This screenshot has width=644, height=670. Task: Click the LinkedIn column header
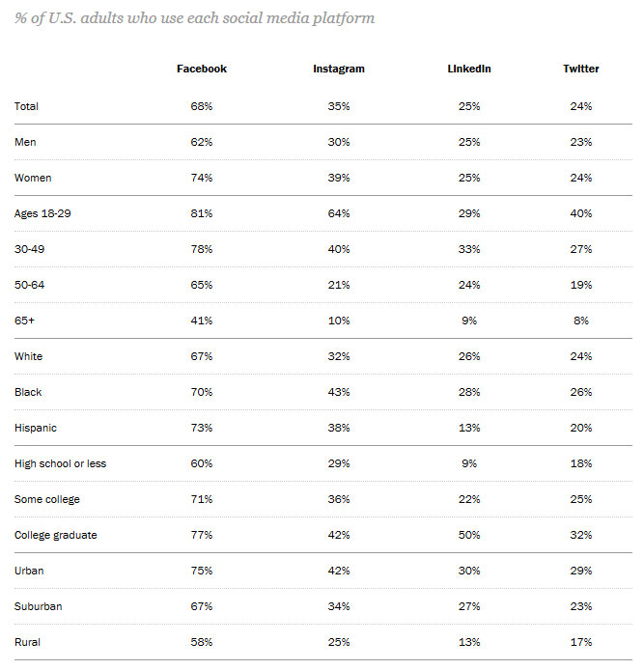pyautogui.click(x=469, y=69)
